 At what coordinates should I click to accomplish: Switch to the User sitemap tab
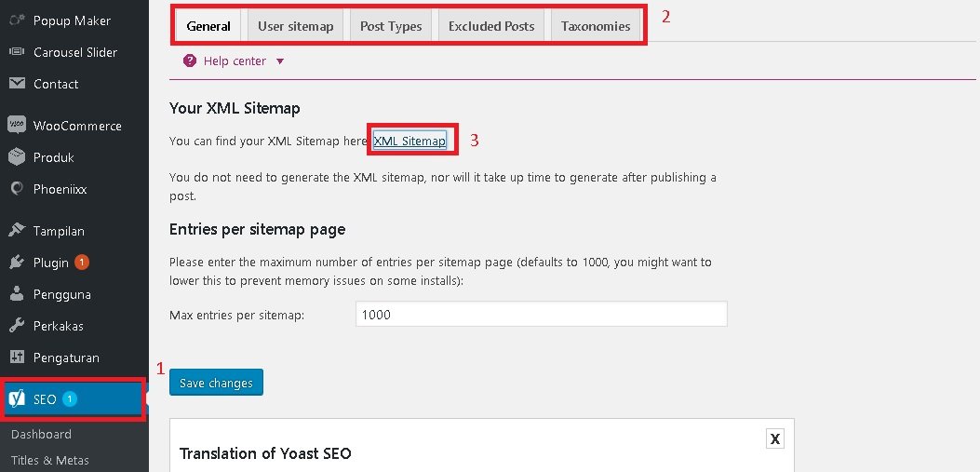[295, 26]
